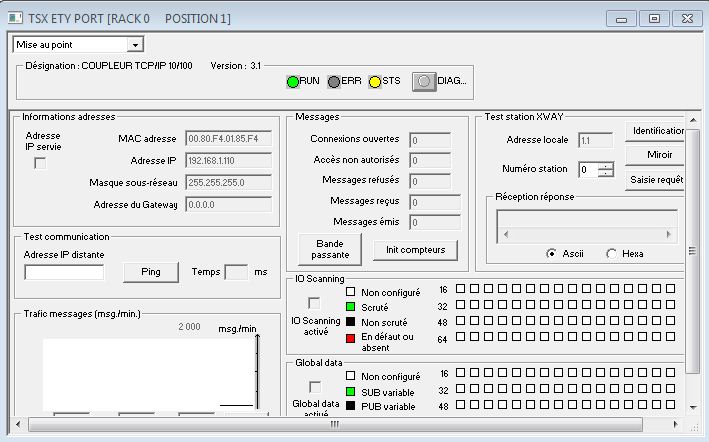709x442 pixels.
Task: Select the Hexa radio button
Action: pyautogui.click(x=611, y=254)
